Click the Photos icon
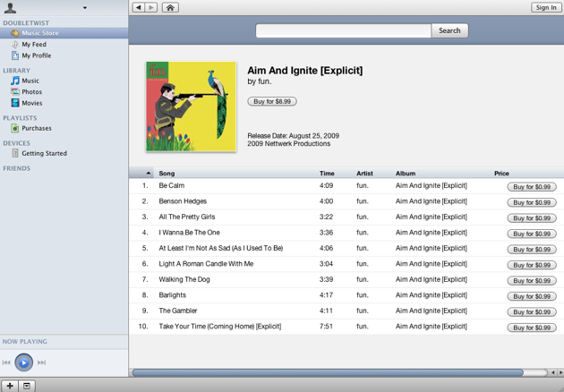 pos(14,91)
